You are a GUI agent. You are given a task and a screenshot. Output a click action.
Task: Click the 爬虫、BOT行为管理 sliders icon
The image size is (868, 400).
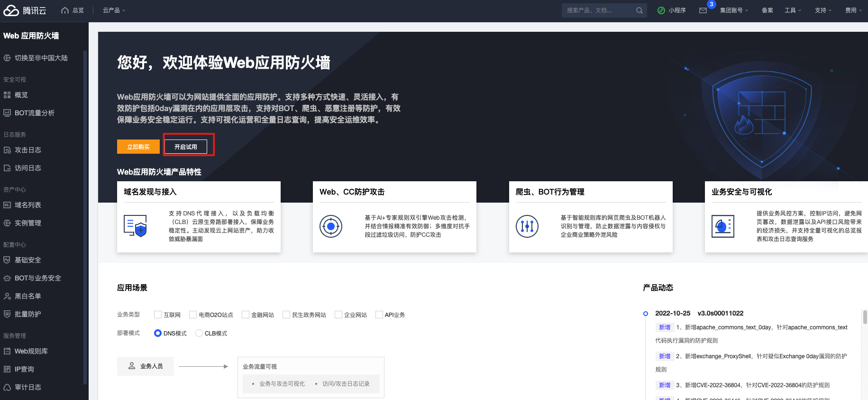(527, 226)
